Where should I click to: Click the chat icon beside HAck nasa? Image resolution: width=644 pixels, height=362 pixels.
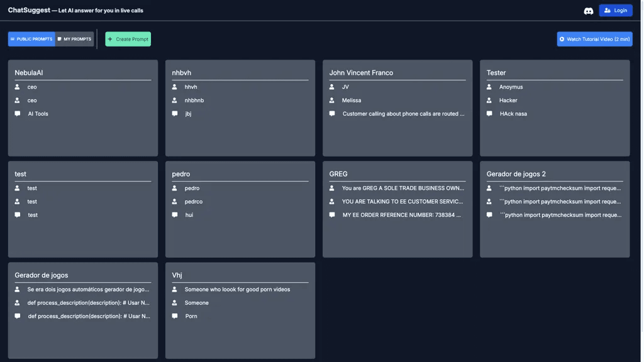(x=489, y=114)
